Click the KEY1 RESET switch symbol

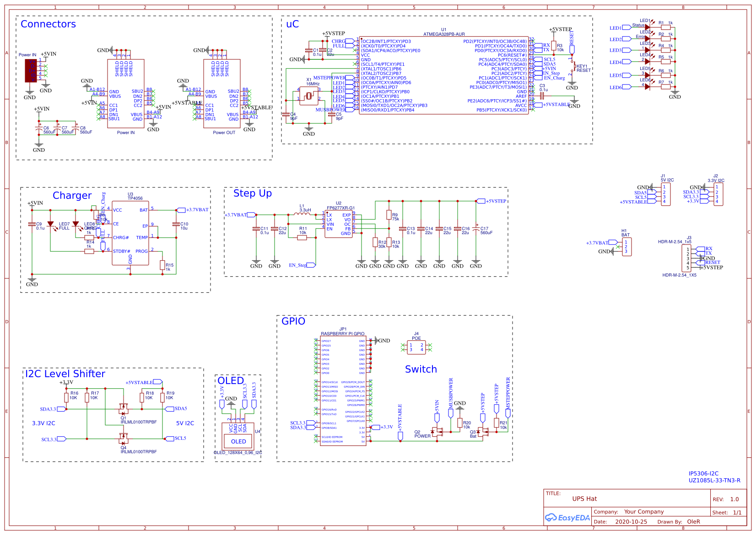click(572, 67)
